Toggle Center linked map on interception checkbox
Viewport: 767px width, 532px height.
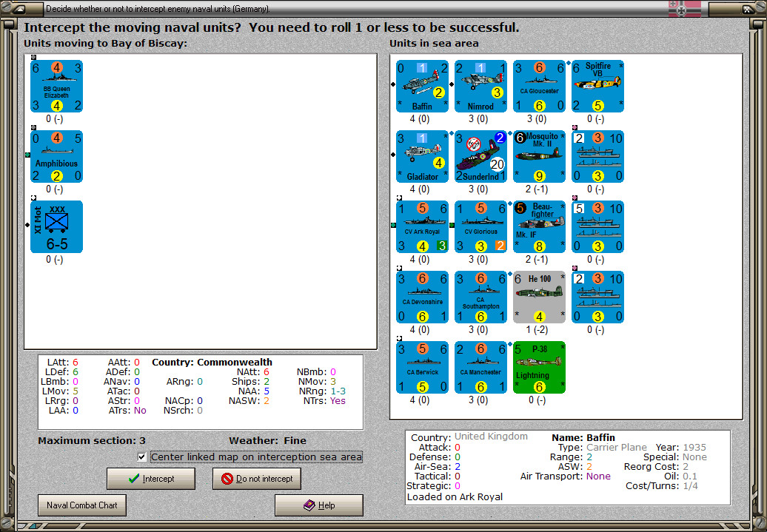(x=142, y=457)
